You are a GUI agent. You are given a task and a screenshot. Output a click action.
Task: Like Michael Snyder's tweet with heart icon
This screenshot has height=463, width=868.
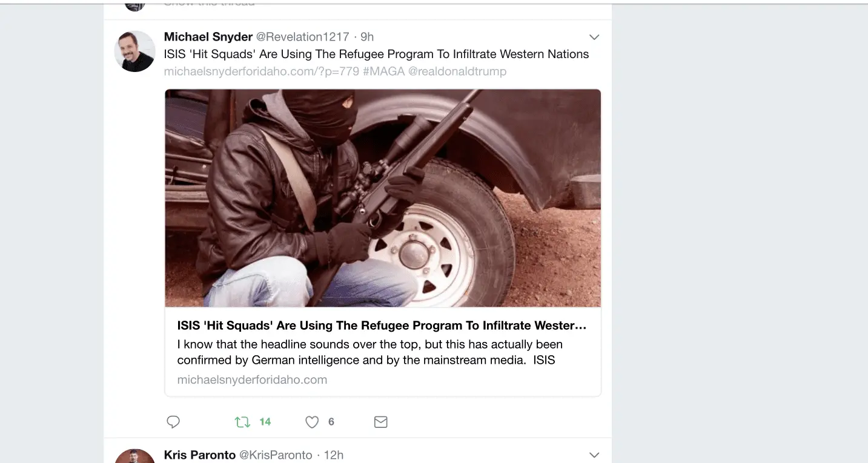point(312,422)
